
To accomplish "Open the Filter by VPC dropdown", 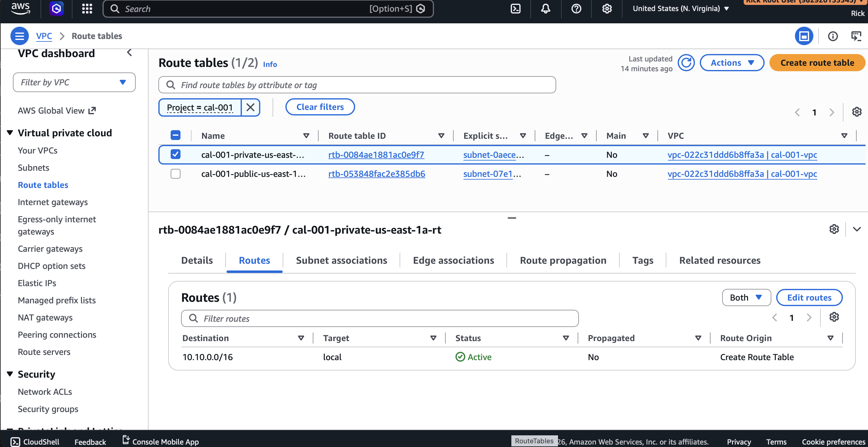I will coord(74,82).
